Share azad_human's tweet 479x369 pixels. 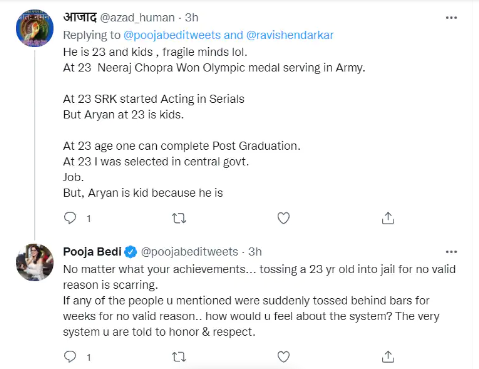(x=388, y=218)
